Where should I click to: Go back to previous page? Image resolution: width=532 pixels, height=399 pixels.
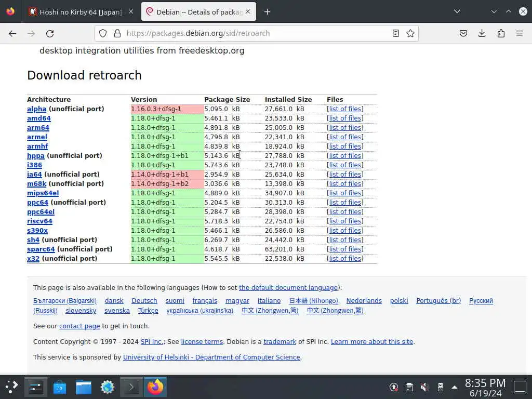coord(12,33)
